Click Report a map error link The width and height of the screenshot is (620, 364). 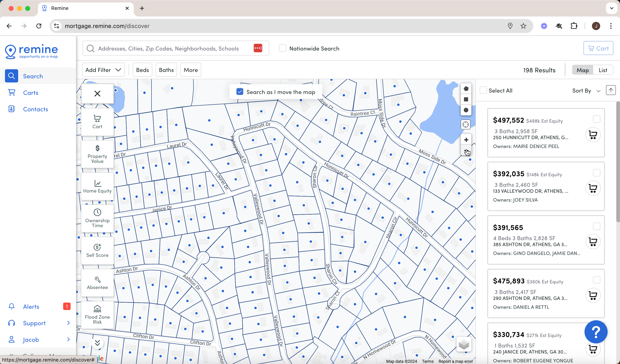[x=456, y=361]
